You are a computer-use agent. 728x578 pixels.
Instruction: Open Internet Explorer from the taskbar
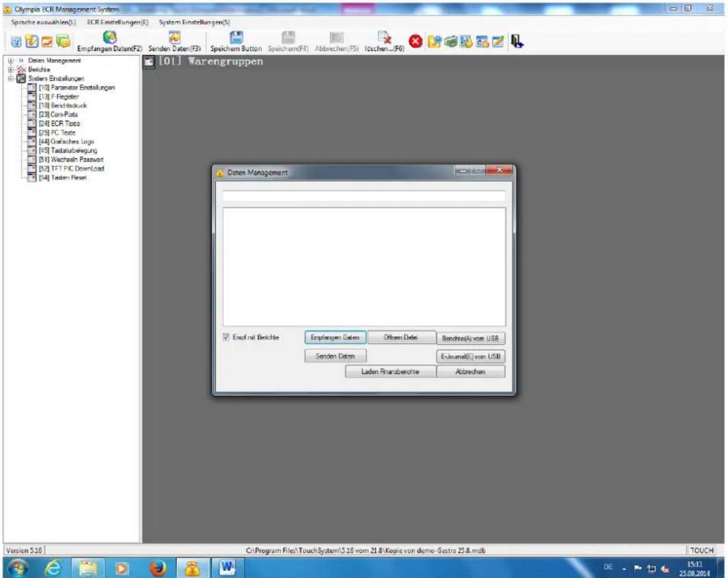coord(53,569)
